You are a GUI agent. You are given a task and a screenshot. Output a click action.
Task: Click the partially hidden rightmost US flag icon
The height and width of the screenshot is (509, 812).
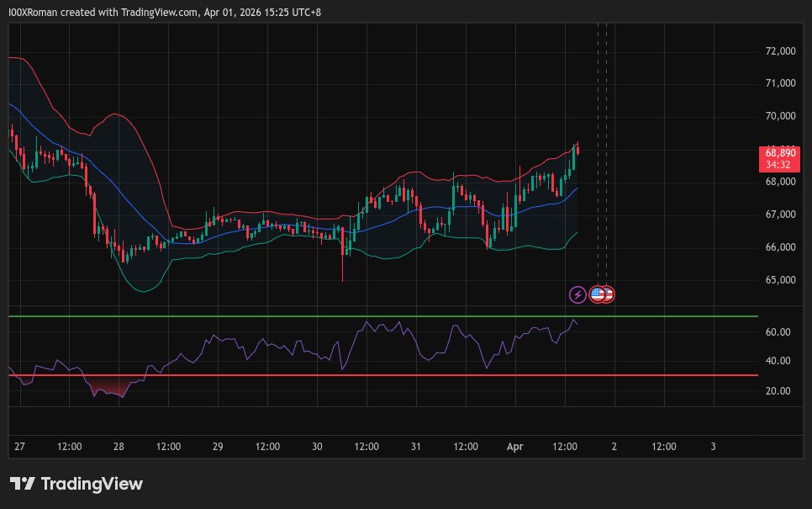(x=610, y=294)
